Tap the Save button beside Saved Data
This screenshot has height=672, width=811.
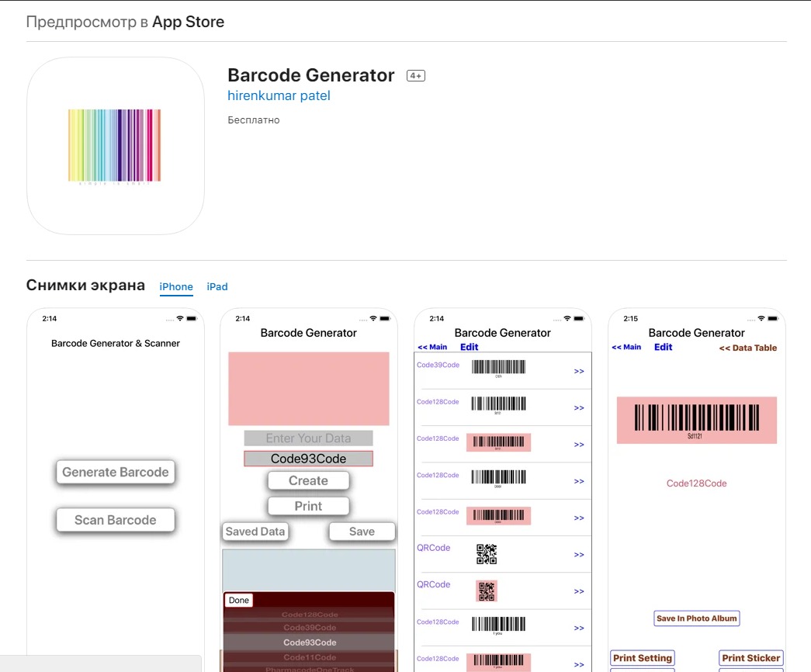click(x=362, y=532)
